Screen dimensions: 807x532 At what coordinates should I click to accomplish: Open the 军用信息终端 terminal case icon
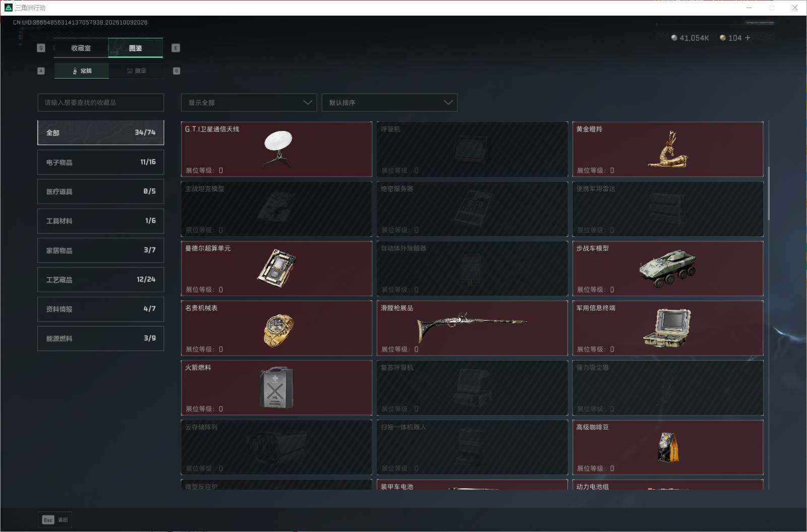pyautogui.click(x=667, y=328)
